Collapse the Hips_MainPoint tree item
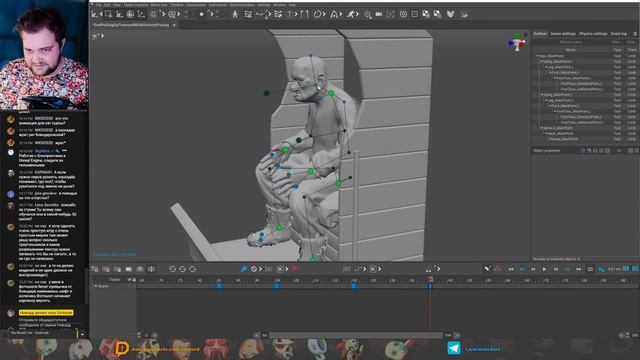 pyautogui.click(x=538, y=56)
